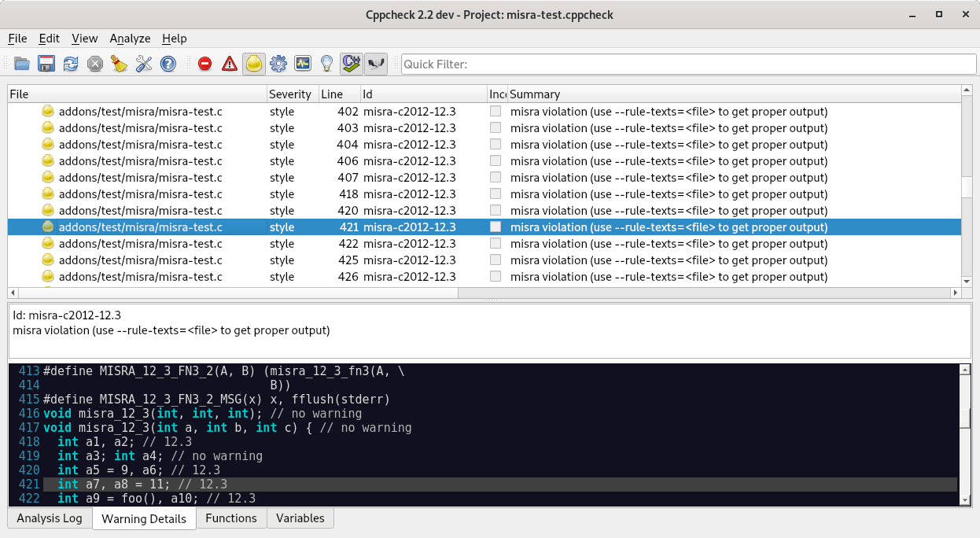This screenshot has width=980, height=538.
Task: Switch to the Variables tab
Action: (300, 518)
